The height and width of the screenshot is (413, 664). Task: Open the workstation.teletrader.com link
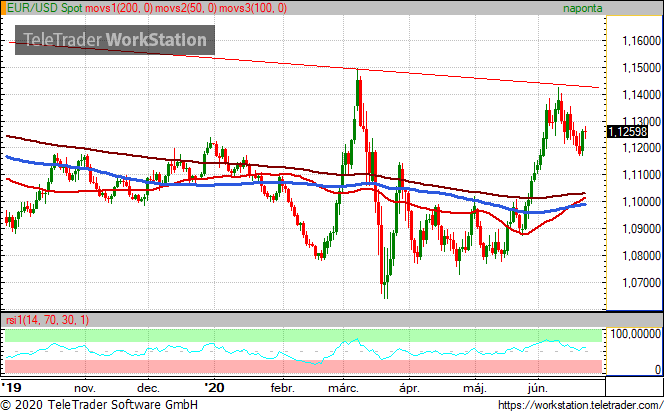(x=580, y=405)
